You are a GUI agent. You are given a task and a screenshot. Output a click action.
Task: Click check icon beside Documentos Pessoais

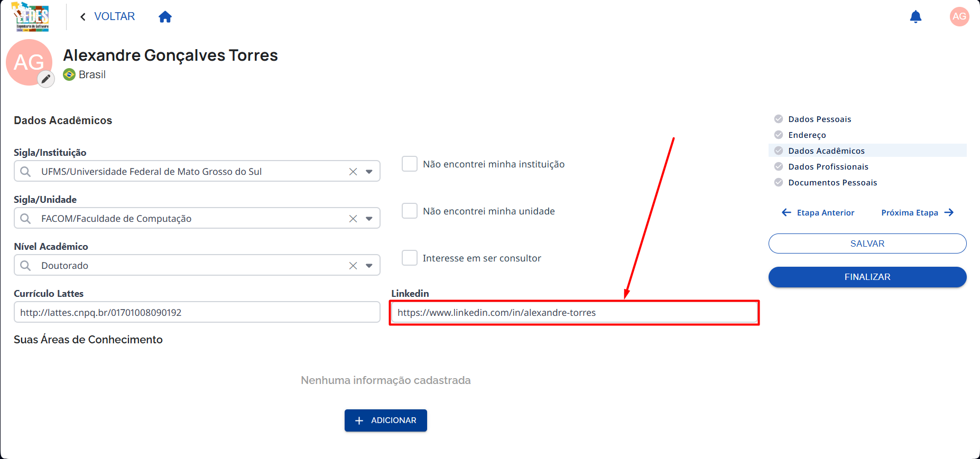click(x=779, y=182)
